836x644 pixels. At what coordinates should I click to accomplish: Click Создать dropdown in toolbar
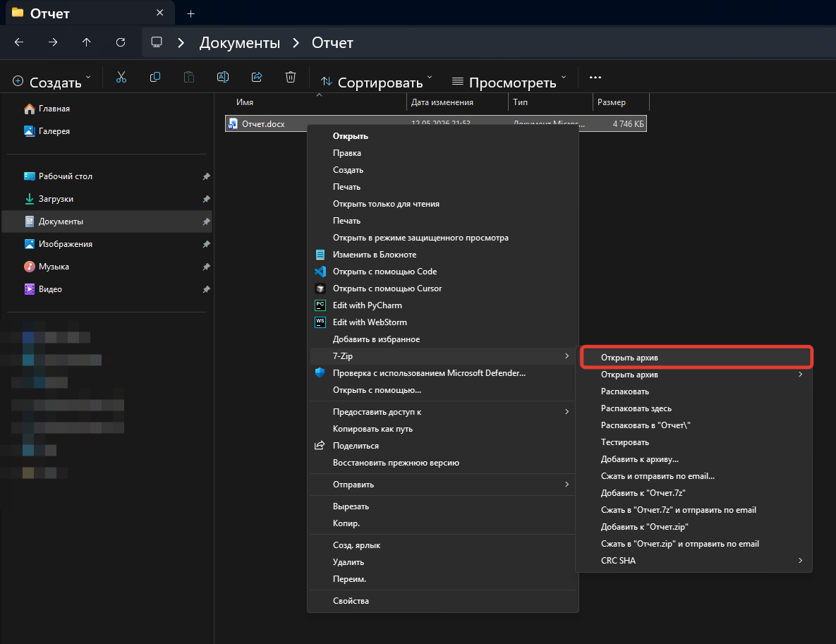tap(52, 82)
